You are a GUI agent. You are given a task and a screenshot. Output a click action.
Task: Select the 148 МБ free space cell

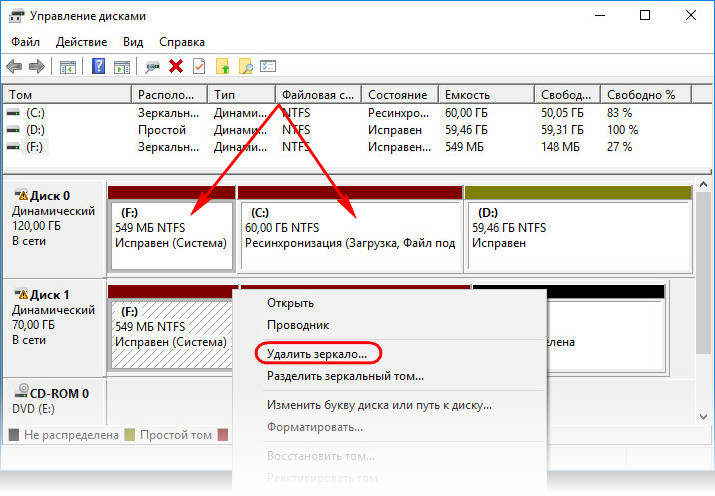(x=560, y=147)
